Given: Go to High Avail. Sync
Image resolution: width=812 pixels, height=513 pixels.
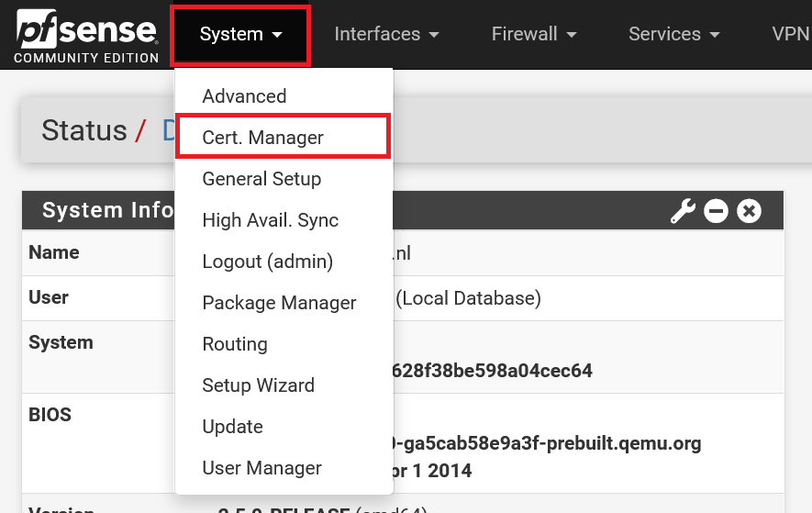Looking at the screenshot, I should point(270,220).
